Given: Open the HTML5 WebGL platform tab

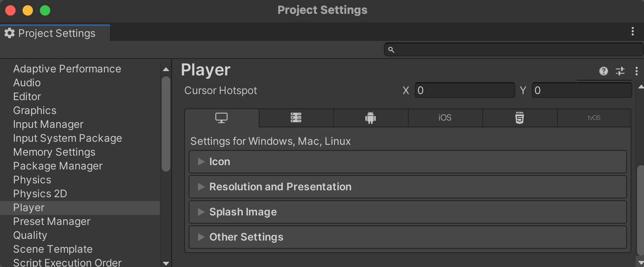Looking at the screenshot, I should tap(519, 118).
